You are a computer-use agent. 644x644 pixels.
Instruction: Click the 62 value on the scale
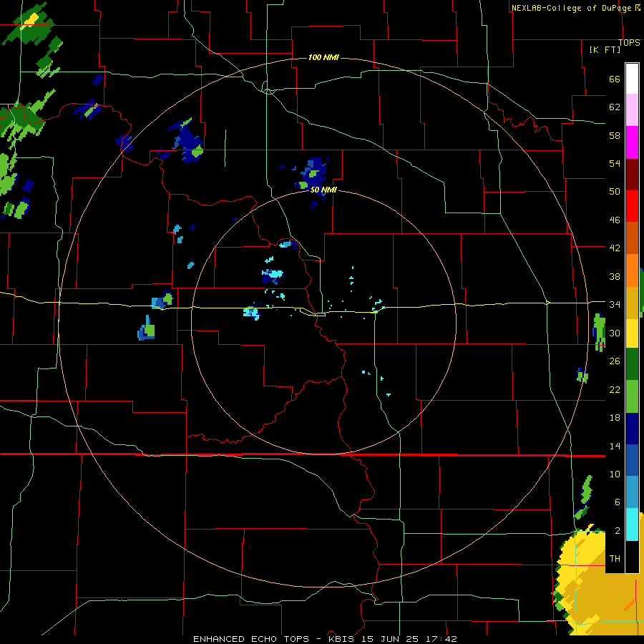pos(615,107)
